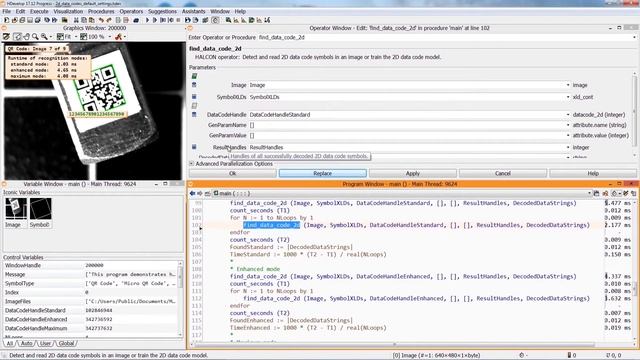Click the Apply button
The height and width of the screenshot is (360, 640).
413,173
